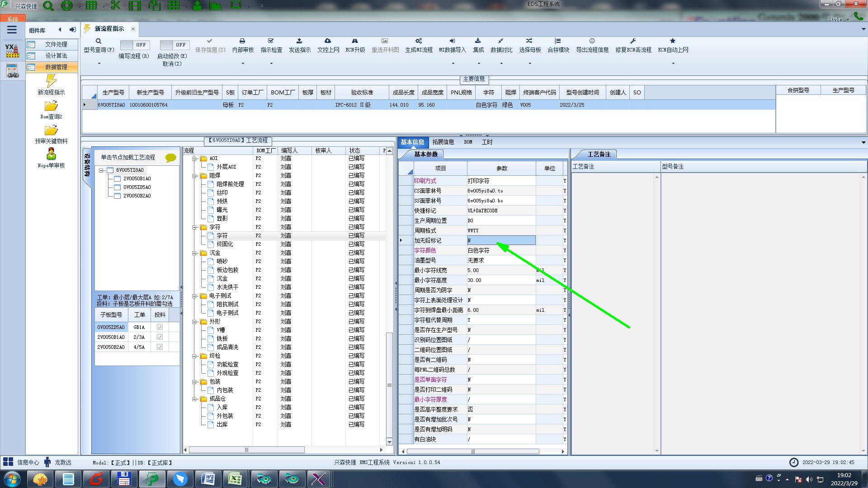This screenshot has height=488, width=868.
Task: Click 修复ECN丢流程 wrench icon
Action: tap(633, 41)
